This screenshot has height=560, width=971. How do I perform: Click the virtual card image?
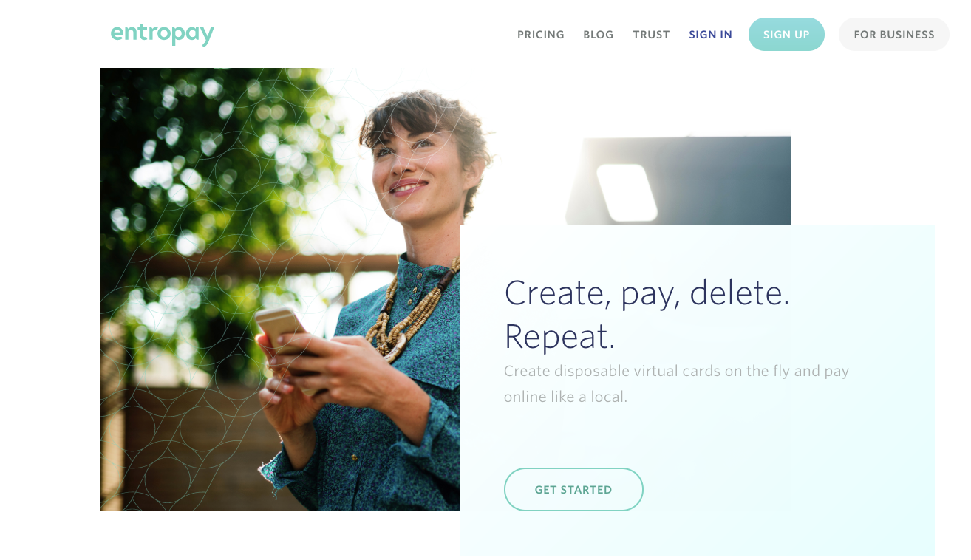pos(678,180)
